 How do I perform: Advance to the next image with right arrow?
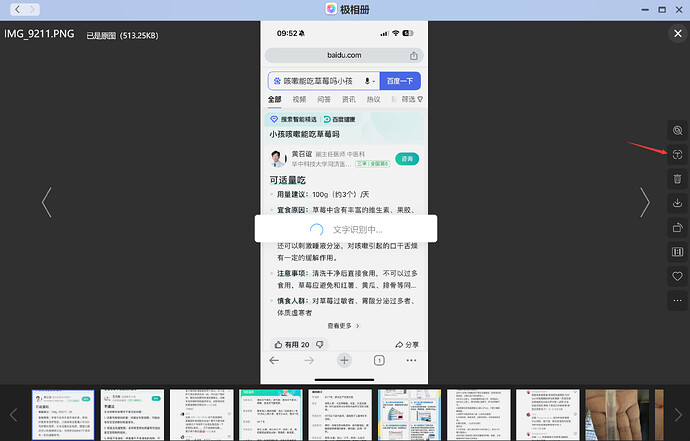tap(645, 203)
